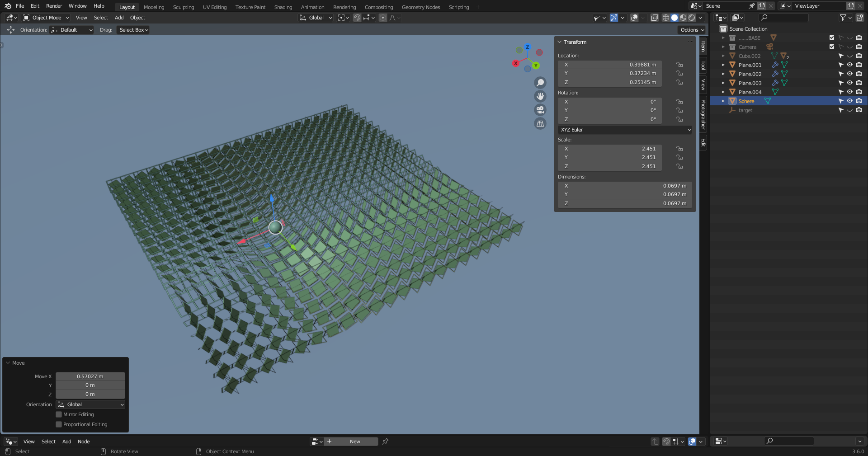This screenshot has height=456, width=868.
Task: Uncheck the Camera collection checkbox
Action: point(831,47)
